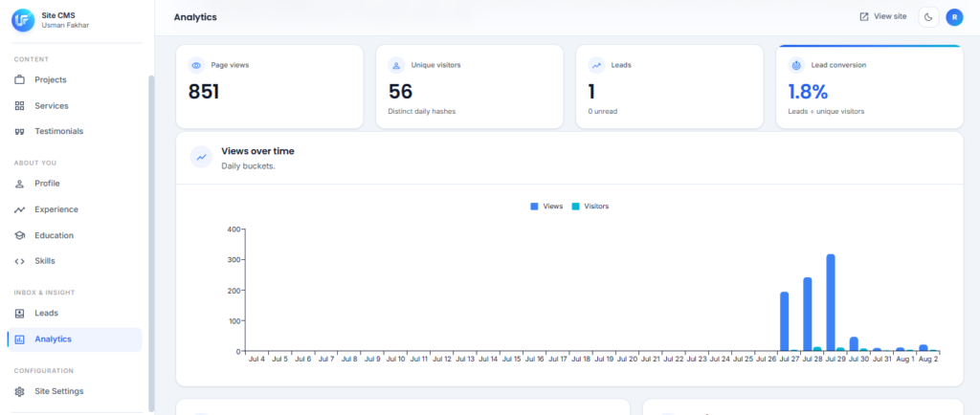Click the 56 unique visitors value
This screenshot has height=415, width=980.
[x=401, y=92]
